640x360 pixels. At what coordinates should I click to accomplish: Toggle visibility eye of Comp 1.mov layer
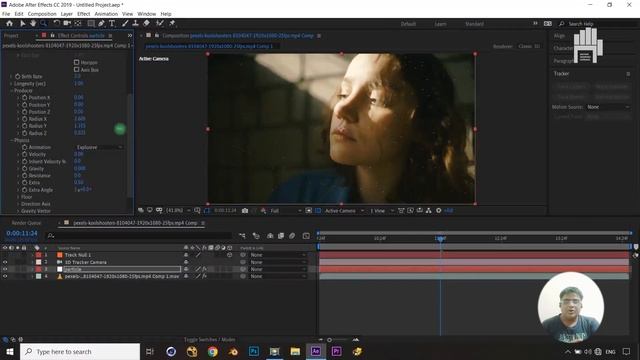(x=5, y=276)
